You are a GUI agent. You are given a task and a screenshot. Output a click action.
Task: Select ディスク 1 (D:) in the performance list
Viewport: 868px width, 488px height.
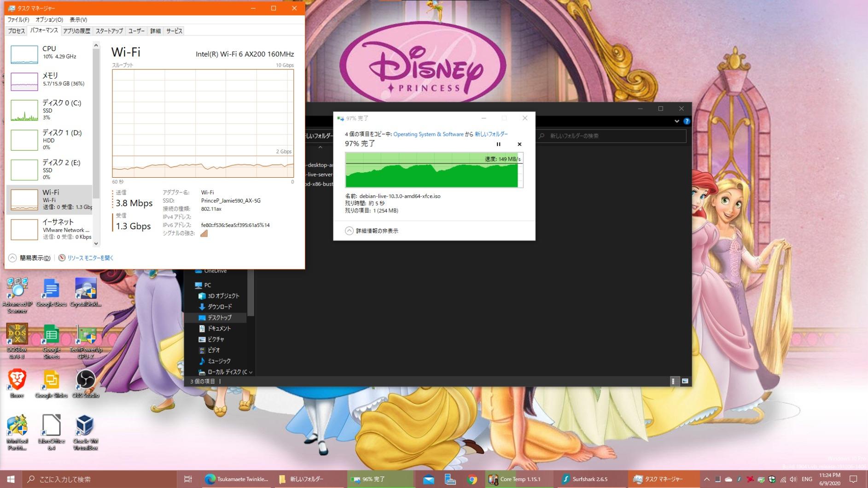click(50, 140)
